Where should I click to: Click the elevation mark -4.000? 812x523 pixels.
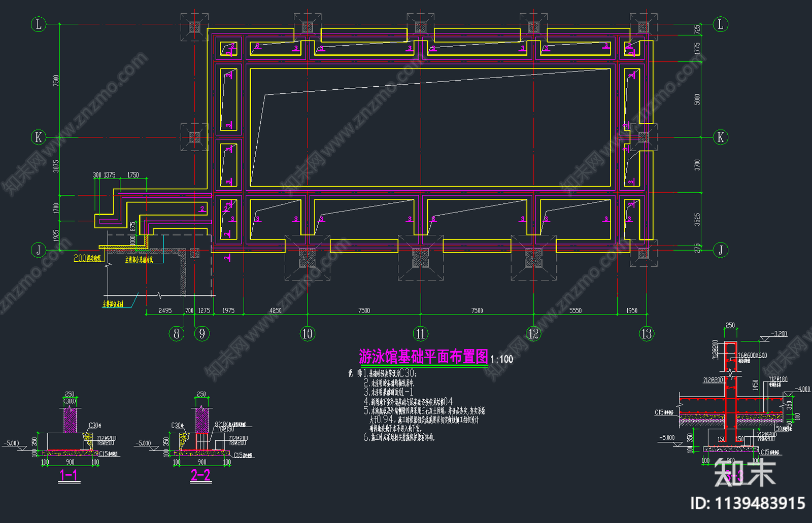pyautogui.click(x=802, y=389)
